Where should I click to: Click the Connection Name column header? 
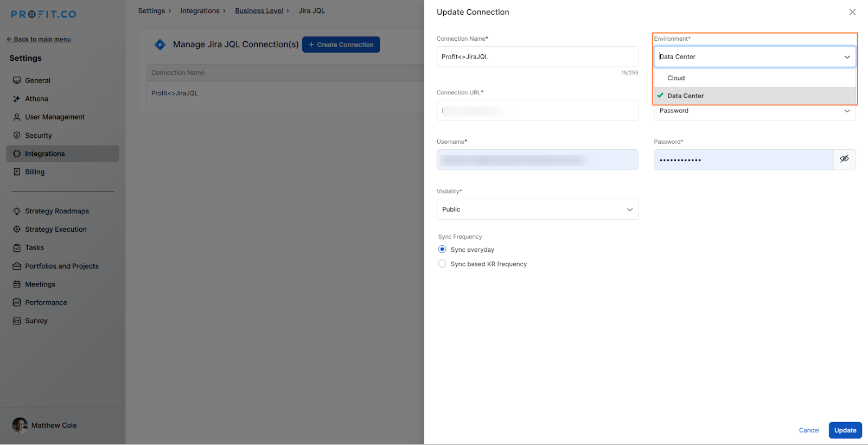178,73
